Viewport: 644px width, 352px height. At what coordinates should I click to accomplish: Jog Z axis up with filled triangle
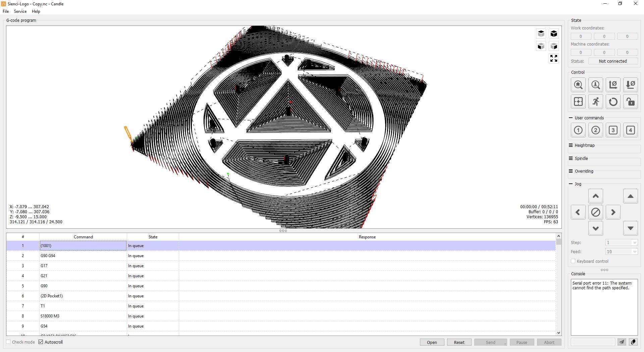[631, 196]
